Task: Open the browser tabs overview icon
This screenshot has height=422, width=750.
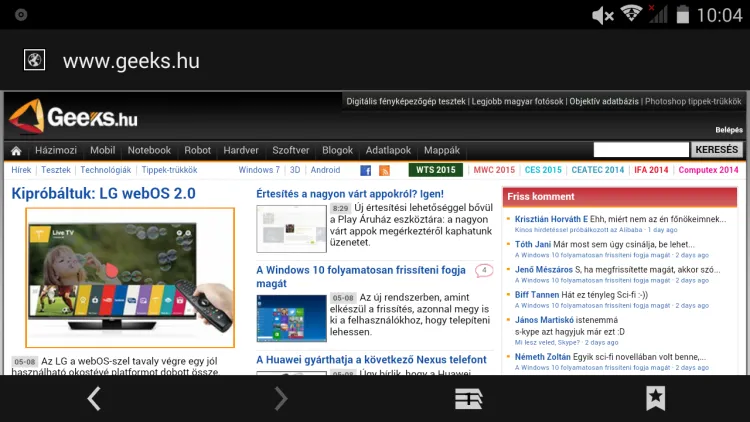Action: click(x=469, y=399)
